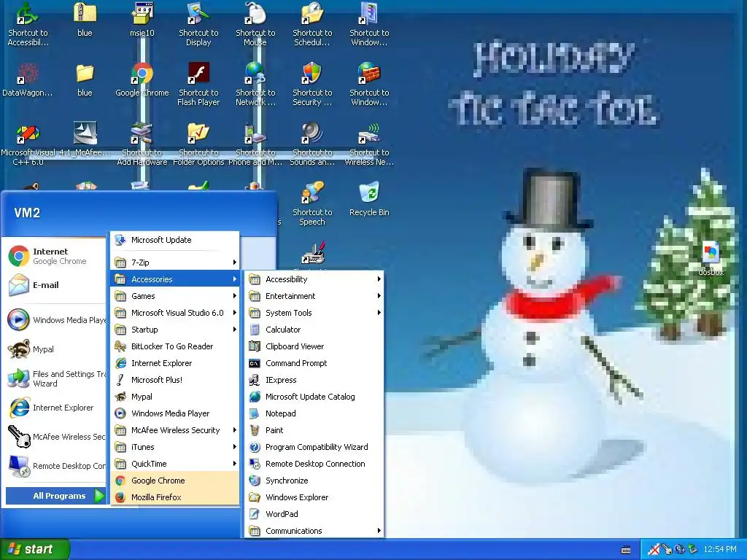Launch Mozilla Firefox from All Programs

pos(175,497)
